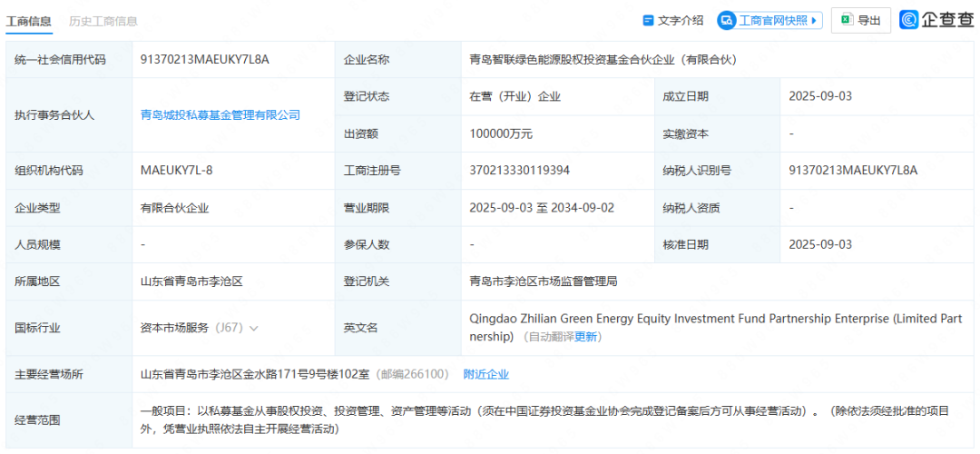This screenshot has height=454, width=980.
Task: Click the Excel icon on 导出
Action: [x=847, y=20]
